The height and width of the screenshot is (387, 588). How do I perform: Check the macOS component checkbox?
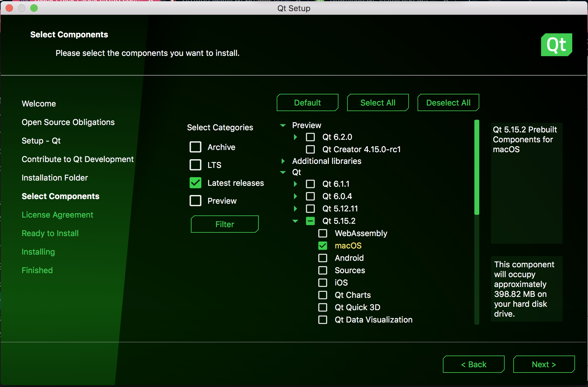323,245
